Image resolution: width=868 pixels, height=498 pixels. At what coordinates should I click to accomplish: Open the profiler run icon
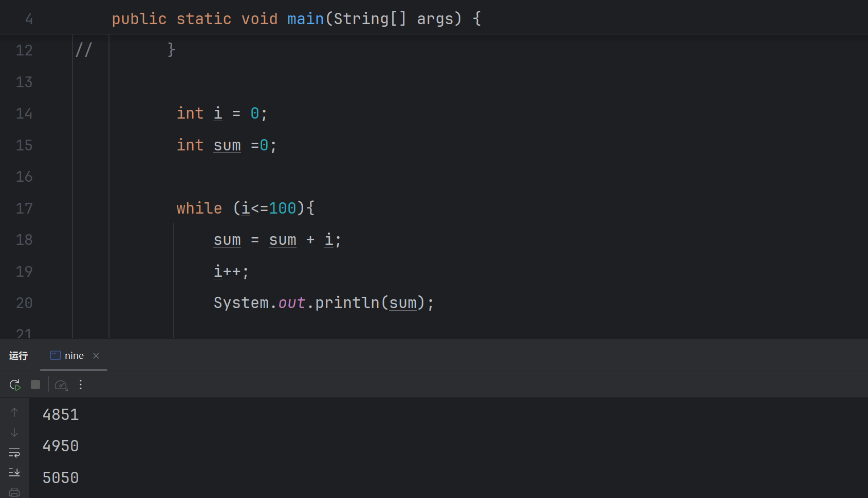pyautogui.click(x=61, y=385)
